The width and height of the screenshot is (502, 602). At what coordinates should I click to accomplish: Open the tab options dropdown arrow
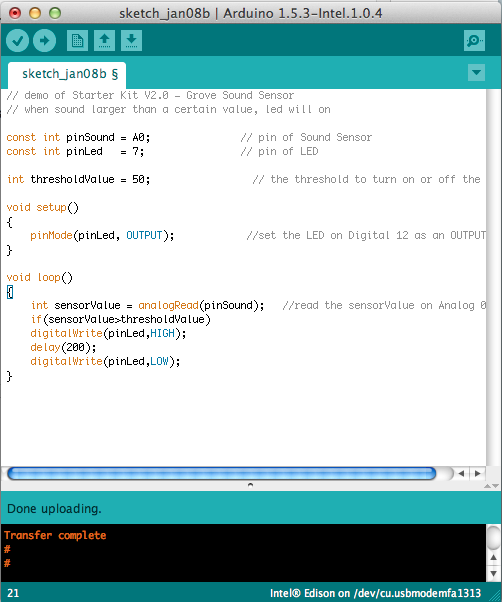[x=476, y=73]
